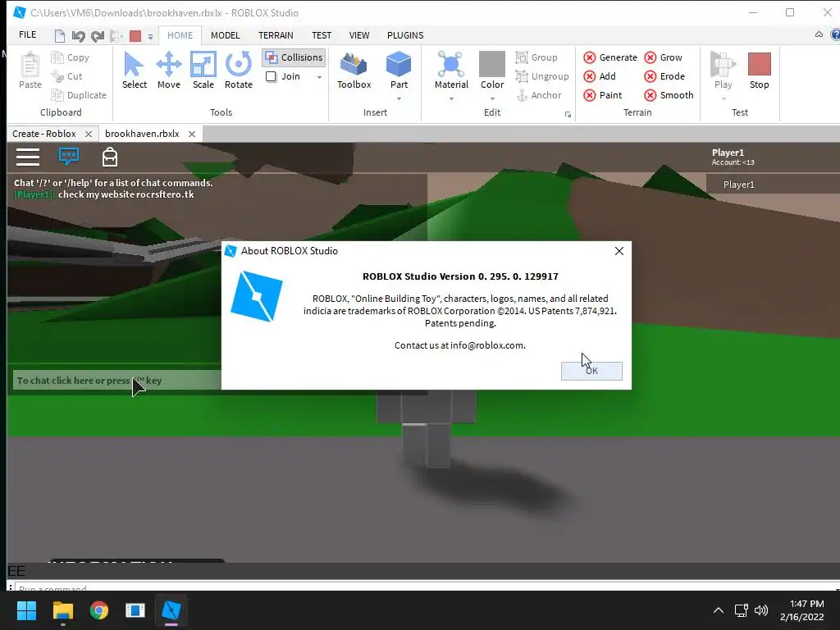Viewport: 840px width, 630px height.
Task: Anchor the selected part
Action: [538, 95]
